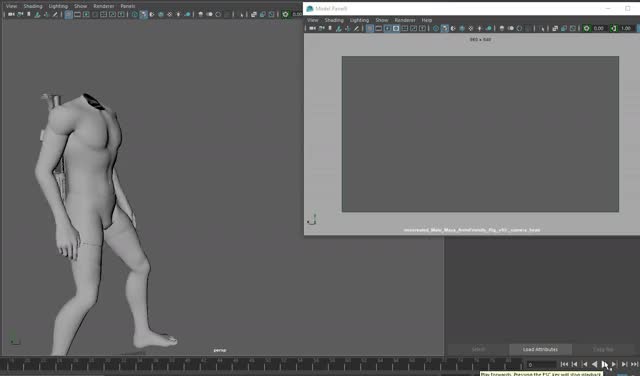Open Bookmarks icon in Model Panel toolbar
Screen dimensions: 640x376
pos(330,28)
